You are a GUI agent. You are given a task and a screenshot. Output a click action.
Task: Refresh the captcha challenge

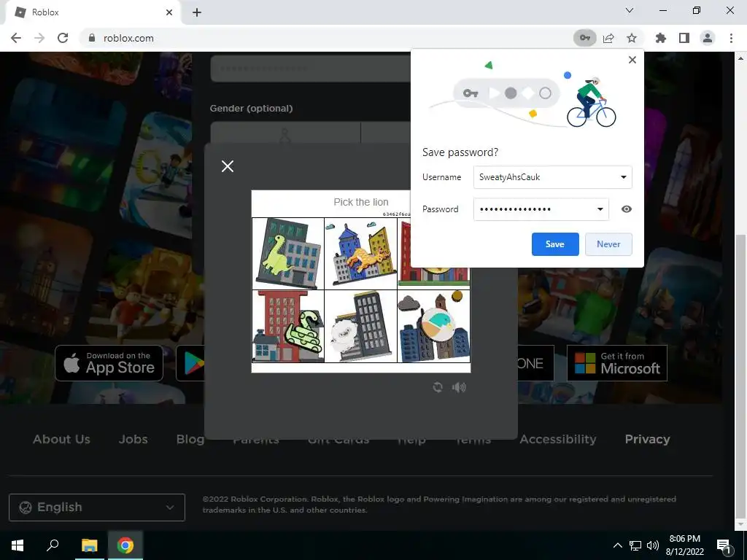click(438, 387)
